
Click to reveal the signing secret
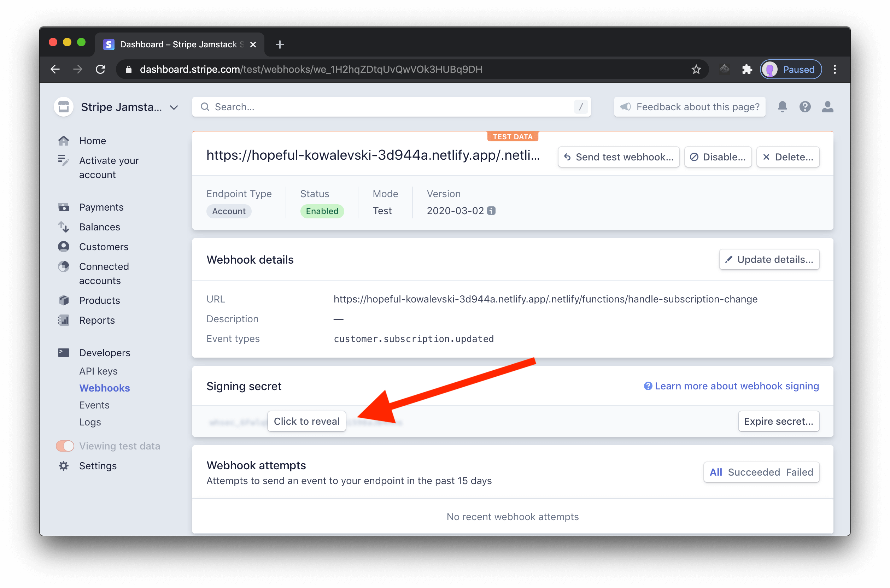click(x=306, y=421)
